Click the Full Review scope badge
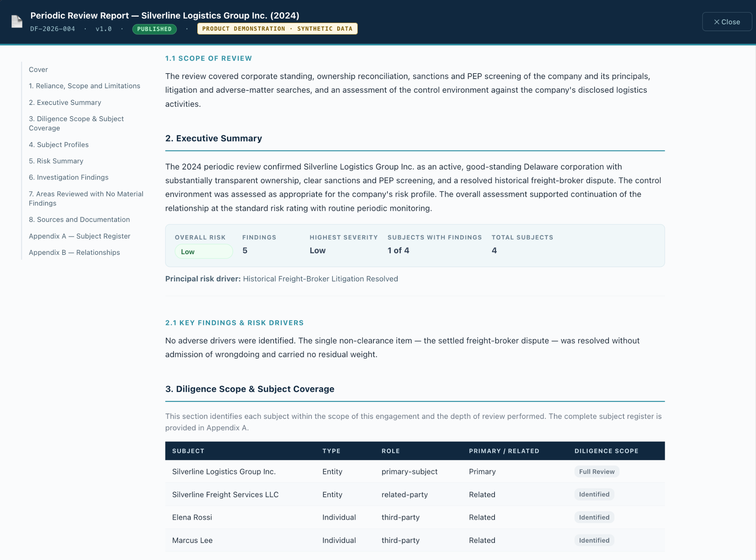This screenshot has height=560, width=756. click(x=596, y=472)
